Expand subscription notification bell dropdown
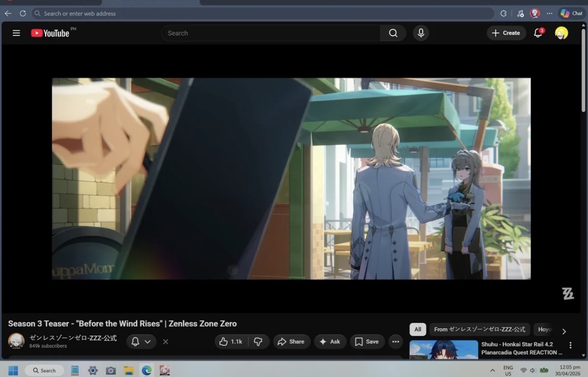This screenshot has width=588, height=377. pyautogui.click(x=141, y=341)
